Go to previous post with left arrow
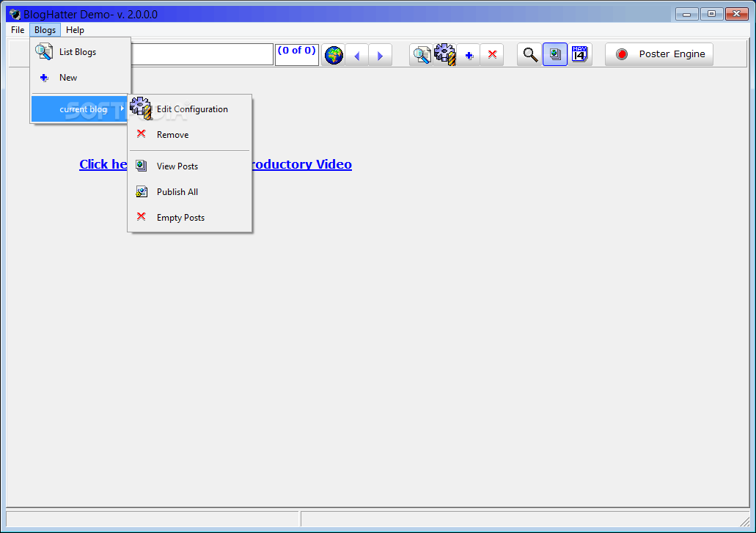Image resolution: width=756 pixels, height=533 pixels. 357,54
